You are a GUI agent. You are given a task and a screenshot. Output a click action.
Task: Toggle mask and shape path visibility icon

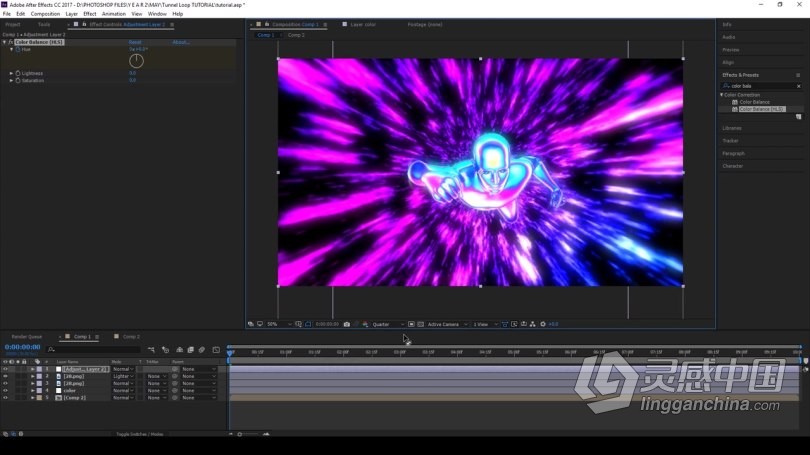pyautogui.click(x=308, y=324)
